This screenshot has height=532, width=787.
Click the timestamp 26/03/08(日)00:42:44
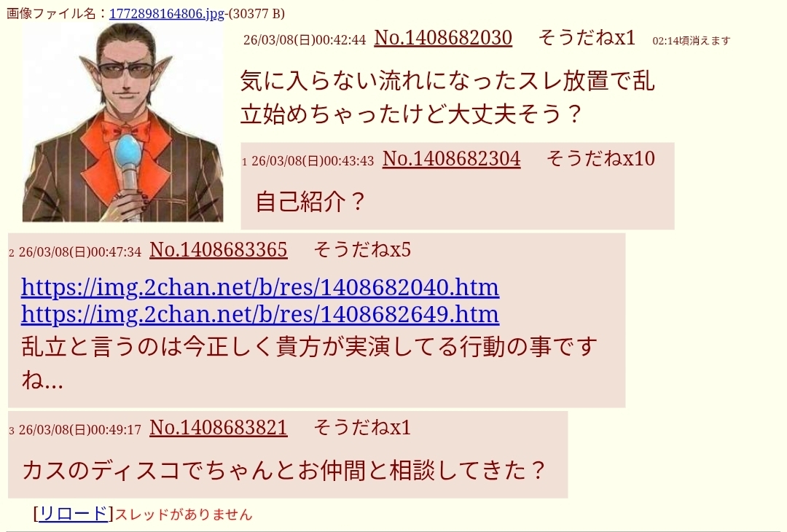(x=305, y=39)
